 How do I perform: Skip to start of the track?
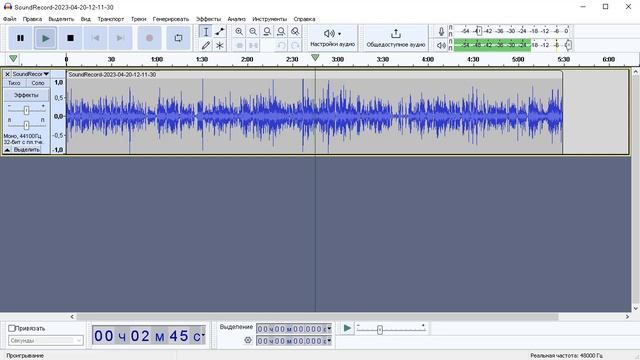tap(96, 38)
